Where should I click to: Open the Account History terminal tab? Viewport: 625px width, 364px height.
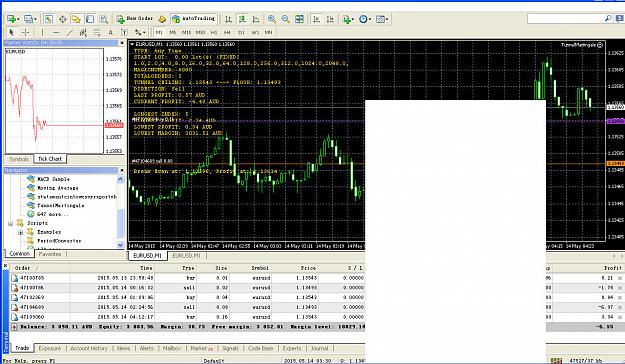coord(88,348)
